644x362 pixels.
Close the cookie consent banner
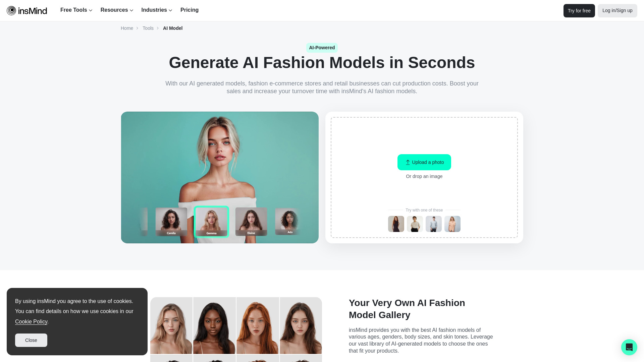click(31, 340)
